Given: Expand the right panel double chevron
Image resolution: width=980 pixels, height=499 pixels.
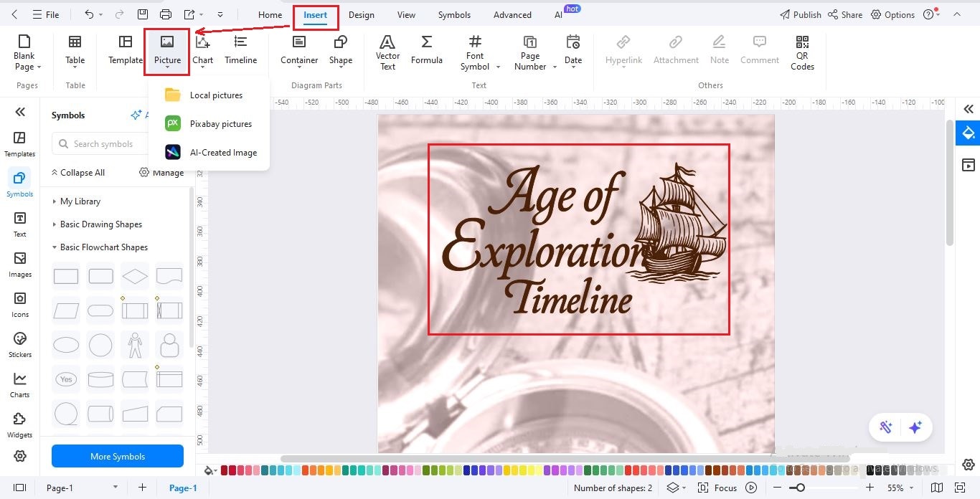Looking at the screenshot, I should pyautogui.click(x=969, y=109).
